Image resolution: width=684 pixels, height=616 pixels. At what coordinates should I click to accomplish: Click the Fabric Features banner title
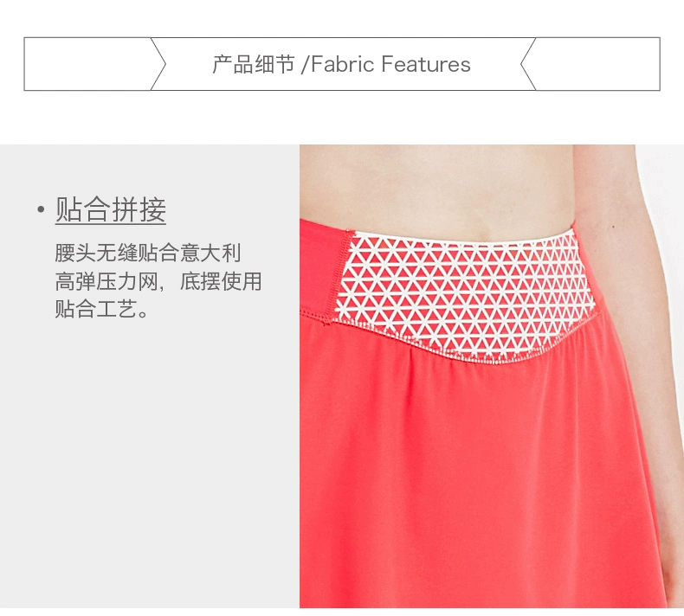(390, 64)
